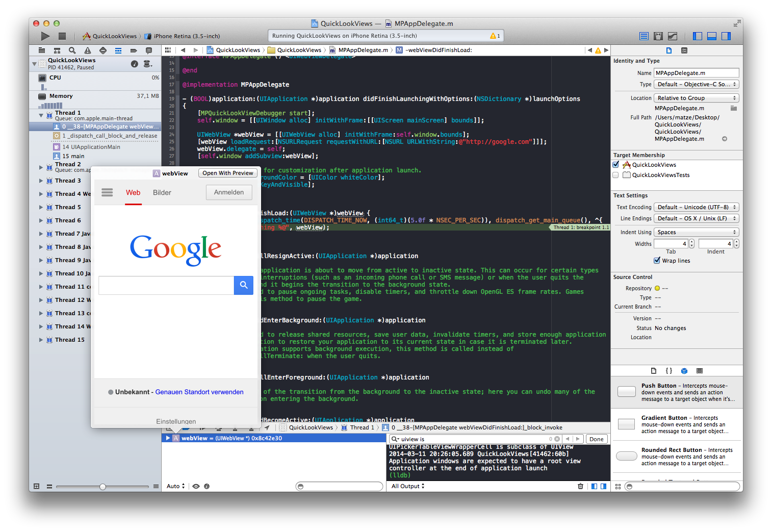Clear the console with trash icon
Viewport: 772px width, 532px height.
tap(580, 486)
